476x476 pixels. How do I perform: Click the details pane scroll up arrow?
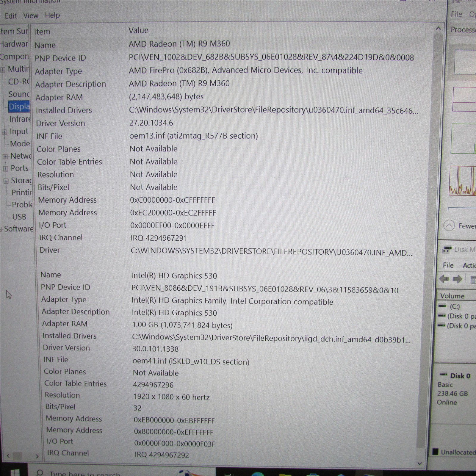(x=438, y=29)
